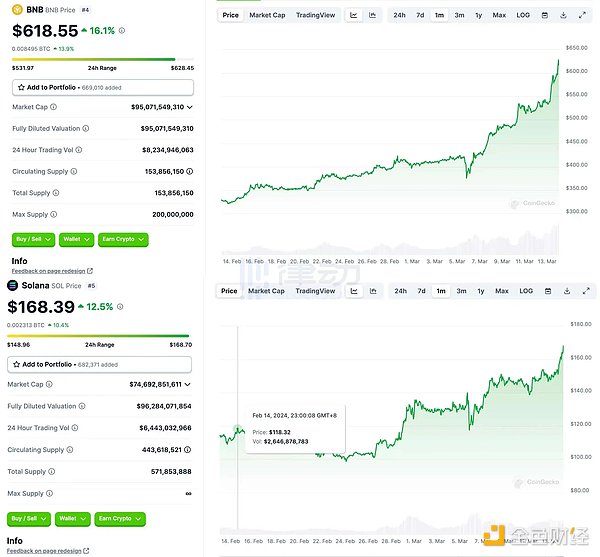Download the BNB chart data

tap(564, 15)
